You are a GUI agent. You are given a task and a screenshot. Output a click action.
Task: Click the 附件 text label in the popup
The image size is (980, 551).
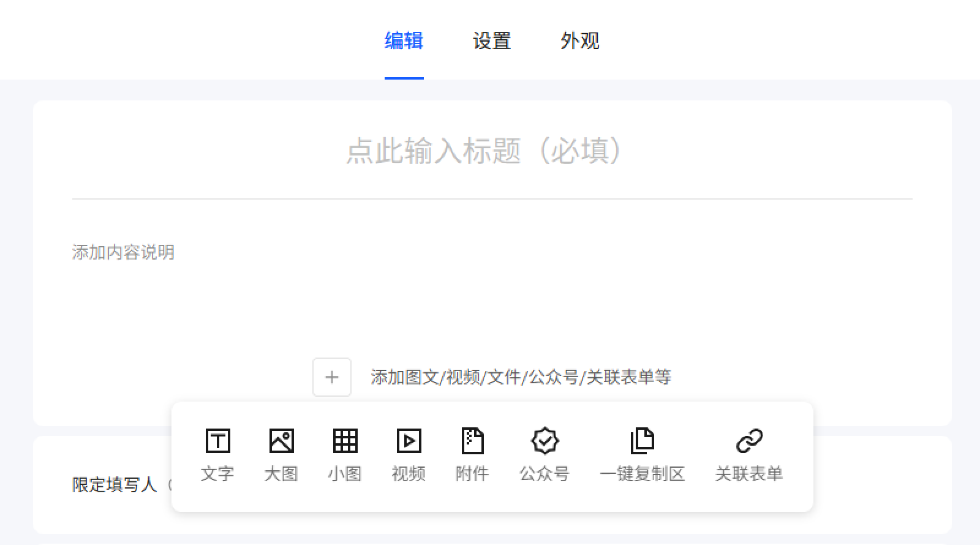point(472,472)
